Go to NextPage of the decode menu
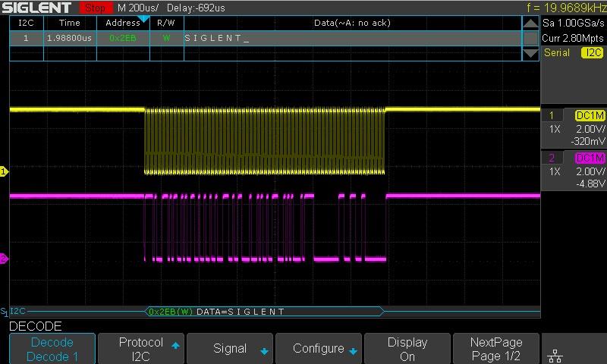 [496, 349]
